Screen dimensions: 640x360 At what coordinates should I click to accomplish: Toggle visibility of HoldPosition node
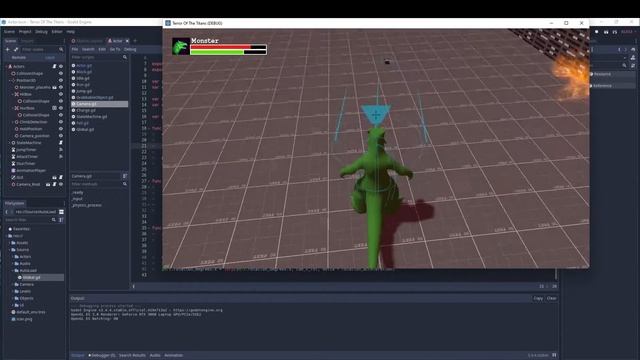(x=61, y=129)
